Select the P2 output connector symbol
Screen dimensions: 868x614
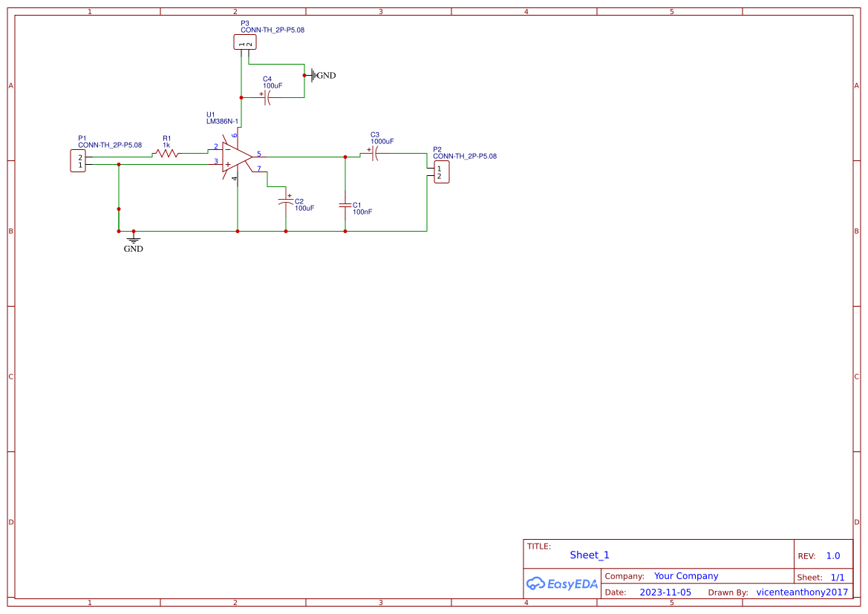pyautogui.click(x=441, y=172)
